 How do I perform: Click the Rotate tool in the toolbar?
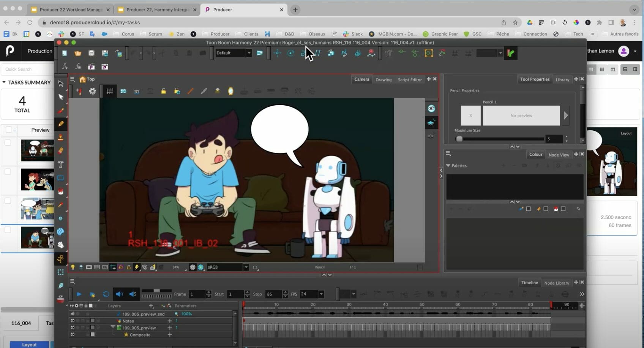tap(291, 53)
